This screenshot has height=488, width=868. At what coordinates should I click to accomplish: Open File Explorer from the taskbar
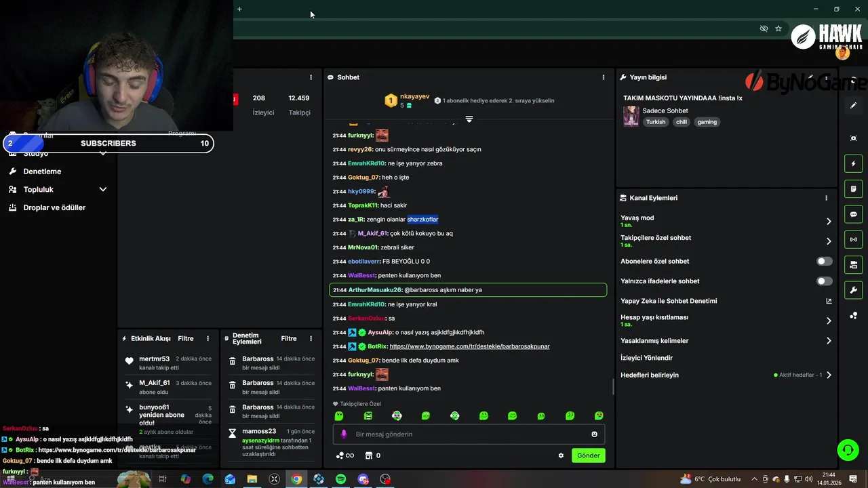coord(252,479)
